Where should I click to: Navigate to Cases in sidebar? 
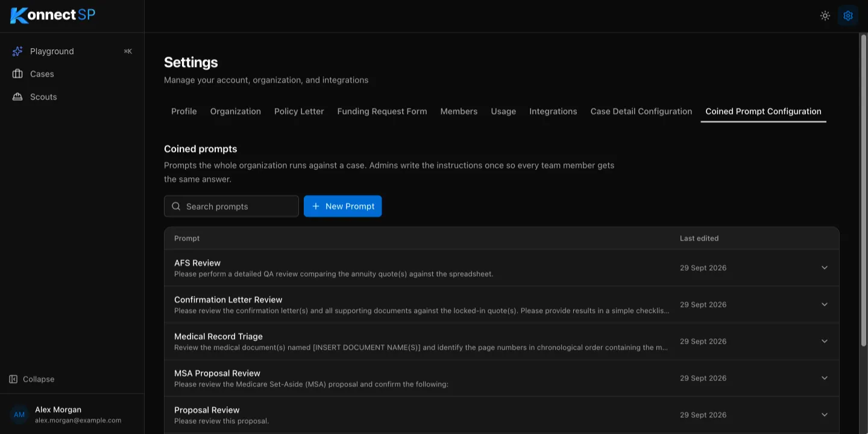coord(72,74)
